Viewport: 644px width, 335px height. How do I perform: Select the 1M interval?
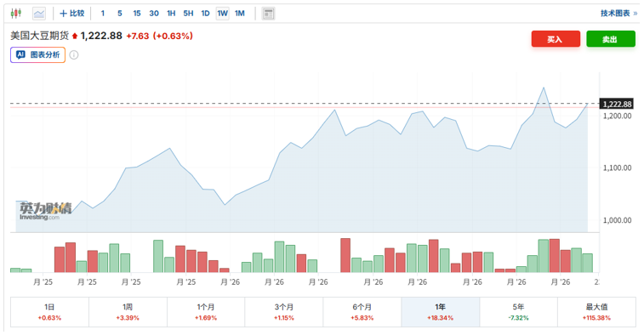(x=239, y=14)
